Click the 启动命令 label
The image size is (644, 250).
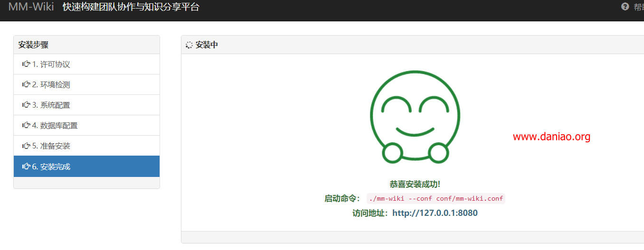[x=342, y=199]
